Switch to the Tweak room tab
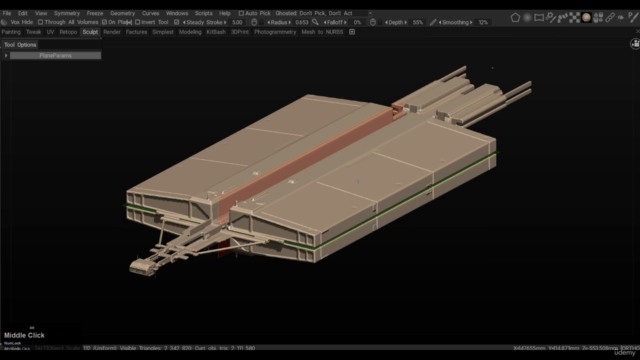The height and width of the screenshot is (360, 640). pos(33,32)
